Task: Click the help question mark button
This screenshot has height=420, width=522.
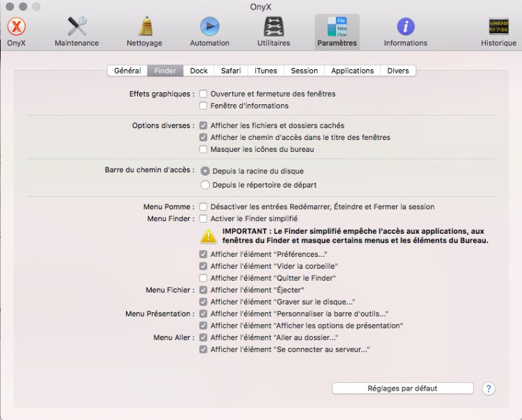Action: [x=488, y=388]
